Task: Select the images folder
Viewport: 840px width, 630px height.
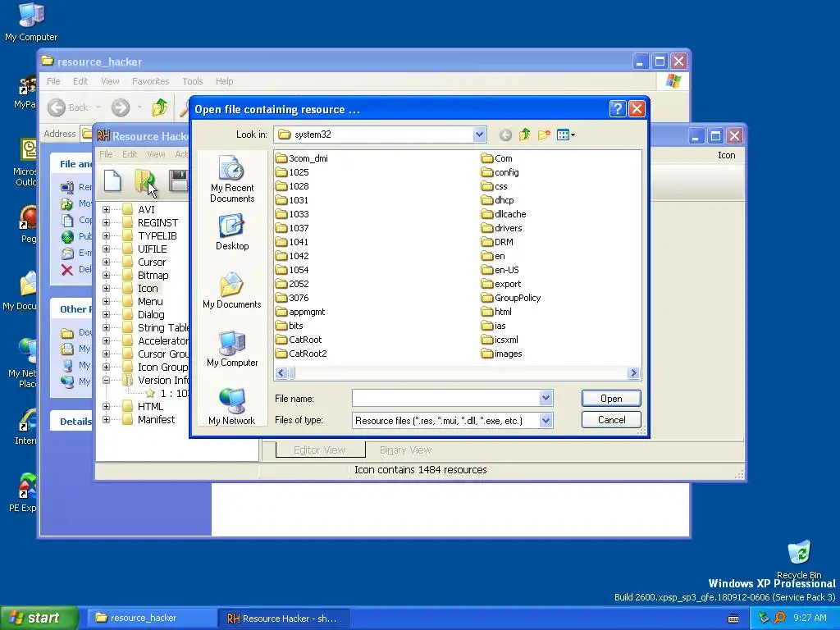Action: tap(502, 353)
